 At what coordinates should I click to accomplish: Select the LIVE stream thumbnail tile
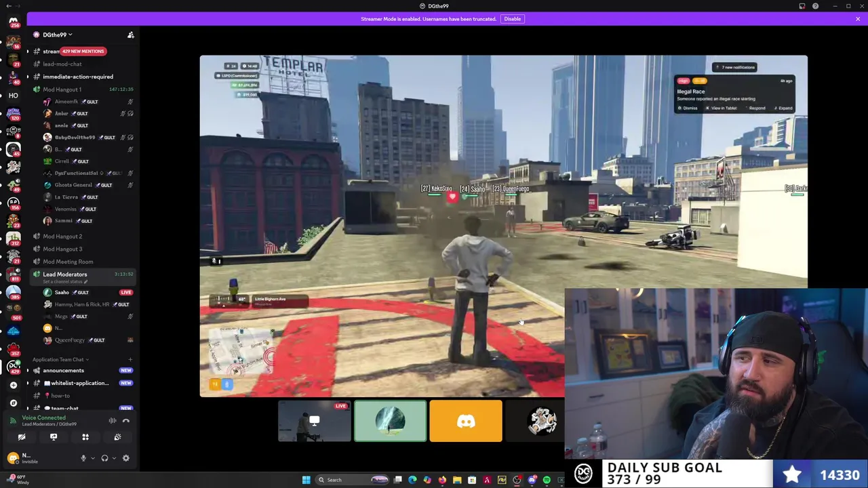click(314, 421)
